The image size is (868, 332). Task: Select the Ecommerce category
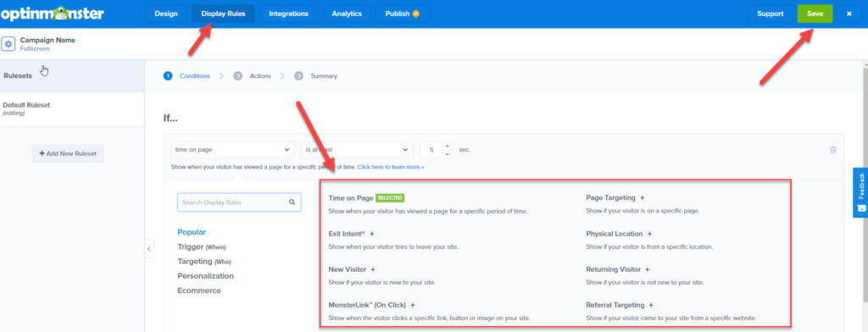[198, 290]
